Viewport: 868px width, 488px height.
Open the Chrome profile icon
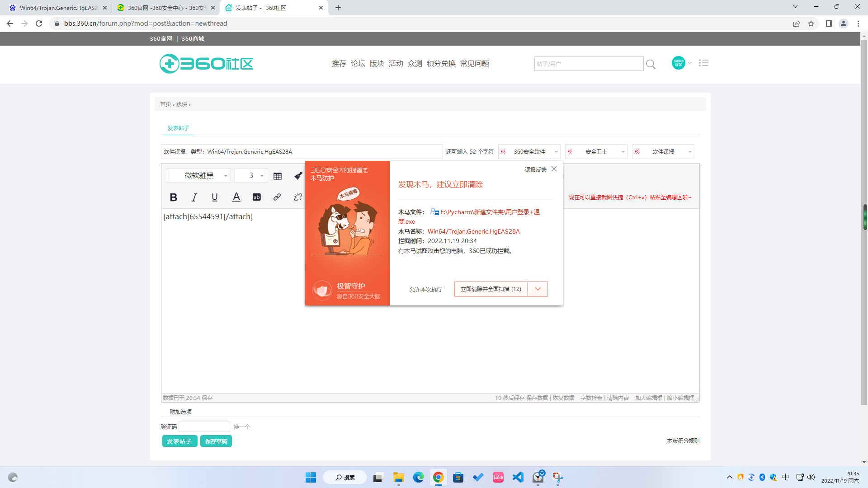tap(843, 23)
